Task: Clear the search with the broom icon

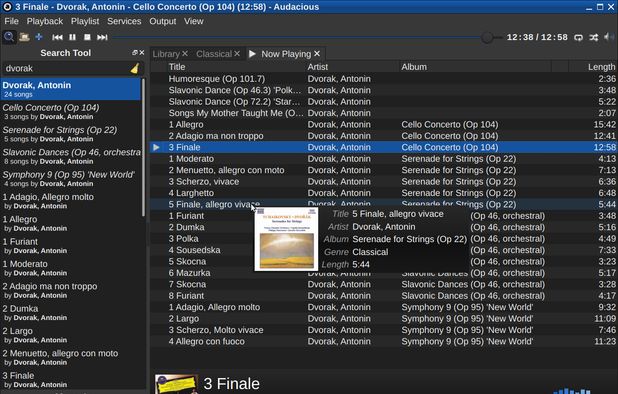Action: 135,69
